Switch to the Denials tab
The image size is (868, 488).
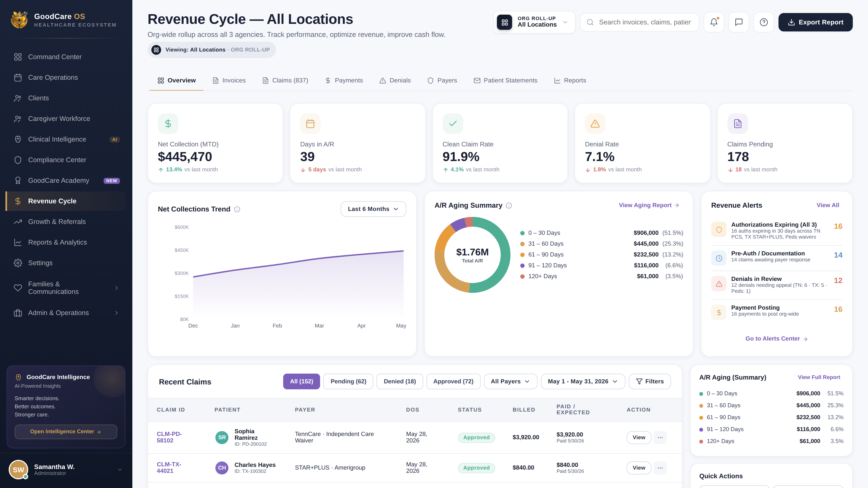[x=395, y=81]
